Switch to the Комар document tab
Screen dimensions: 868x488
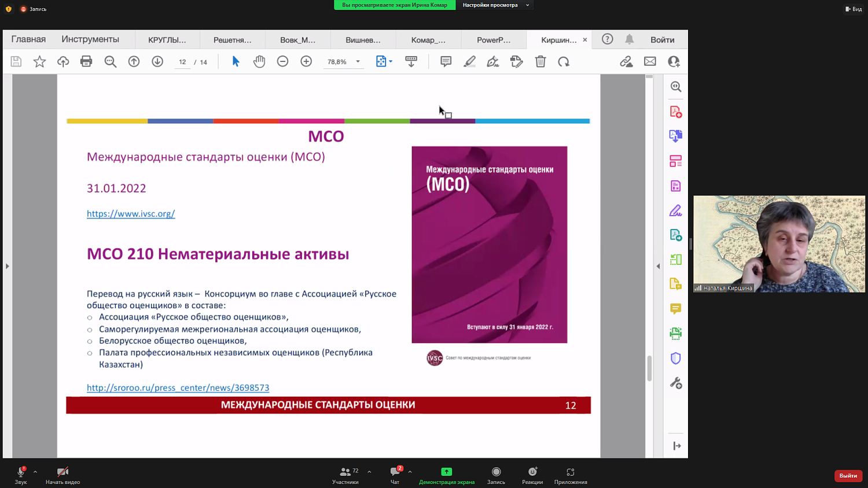[428, 40]
